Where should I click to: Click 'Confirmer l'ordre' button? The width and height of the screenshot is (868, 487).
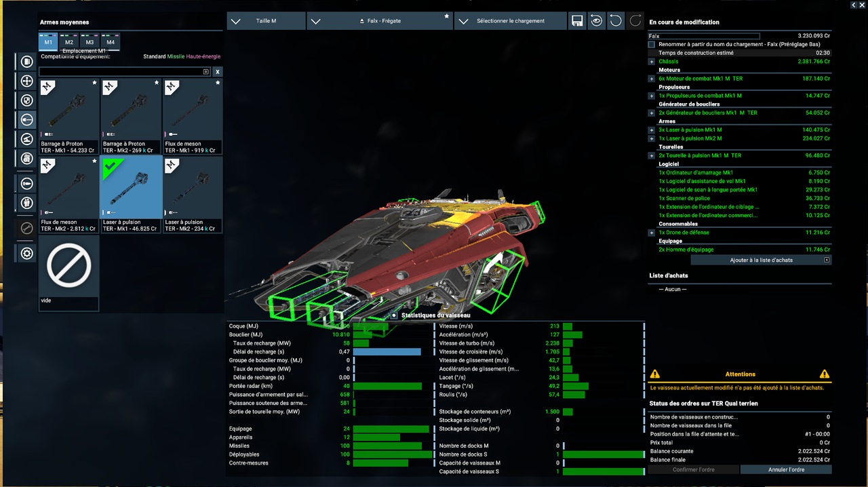693,469
